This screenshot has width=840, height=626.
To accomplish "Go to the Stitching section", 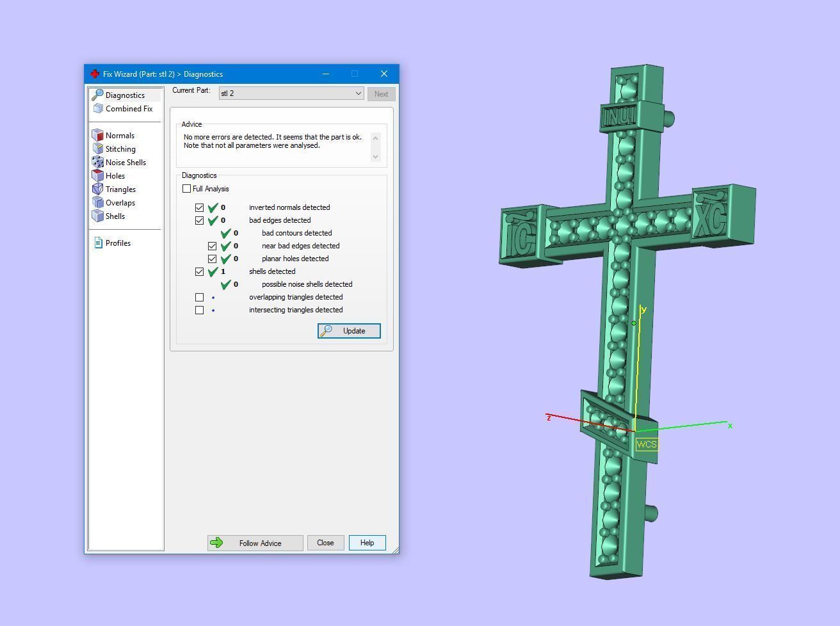I will pyautogui.click(x=120, y=149).
